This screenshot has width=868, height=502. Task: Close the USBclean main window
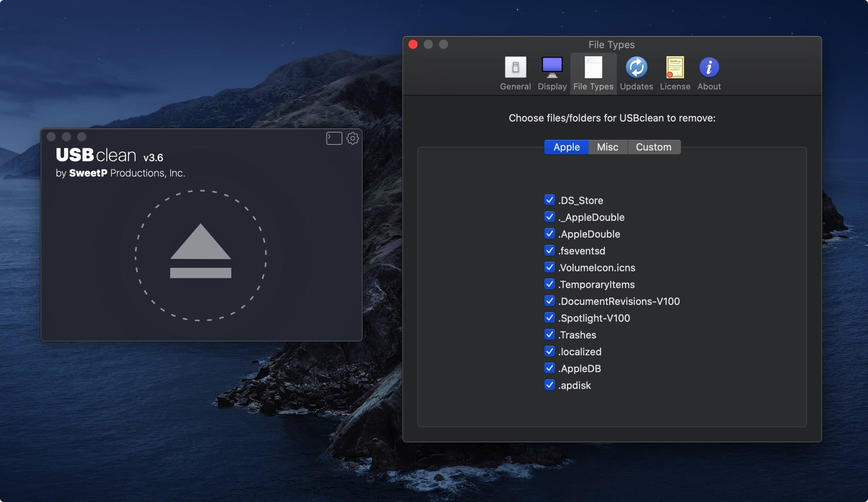click(51, 137)
